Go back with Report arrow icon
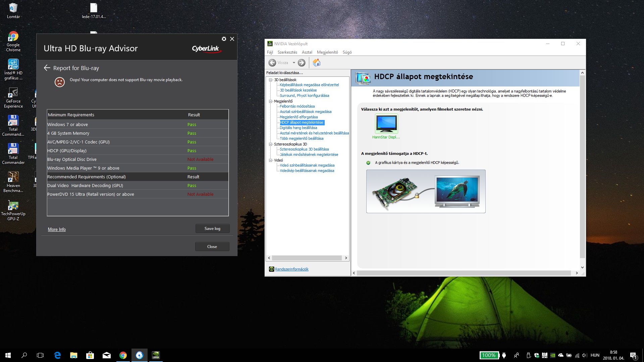The image size is (644, 362). (x=47, y=68)
